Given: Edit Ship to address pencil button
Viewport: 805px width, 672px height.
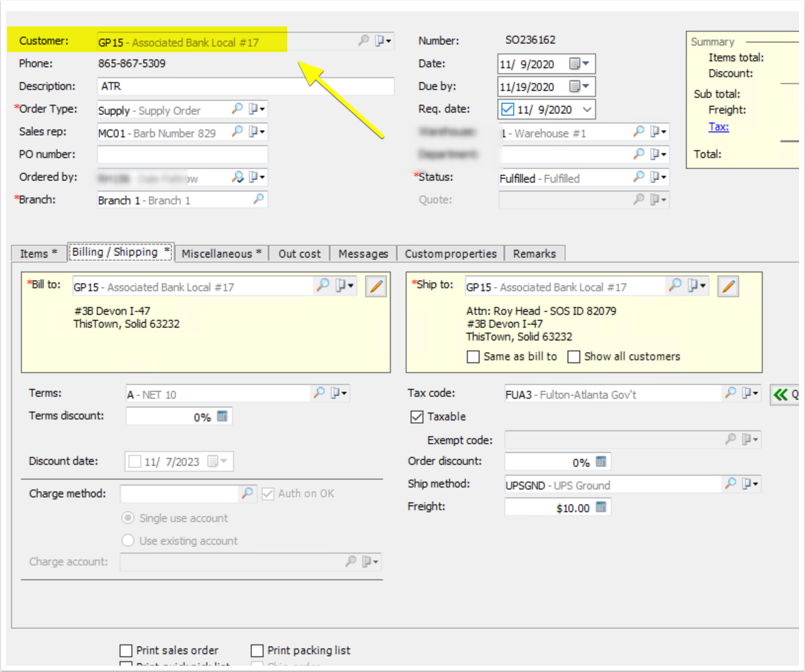Looking at the screenshot, I should click(x=728, y=286).
